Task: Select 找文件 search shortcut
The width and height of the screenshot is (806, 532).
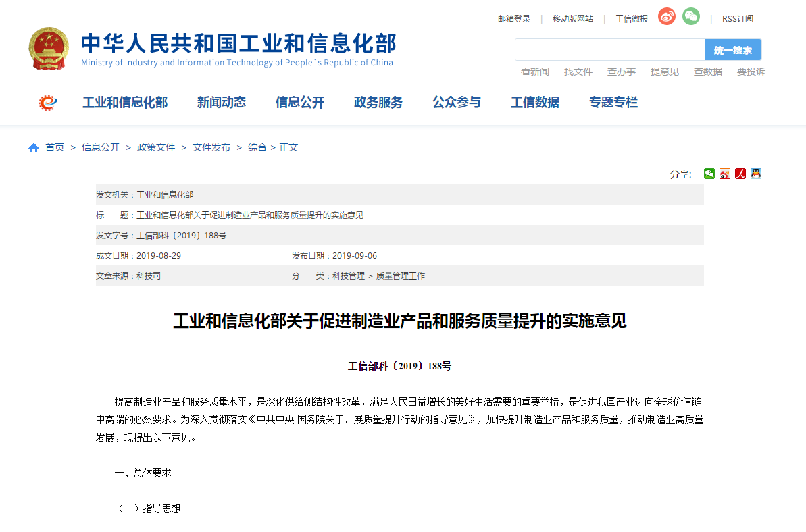Action: tap(578, 72)
